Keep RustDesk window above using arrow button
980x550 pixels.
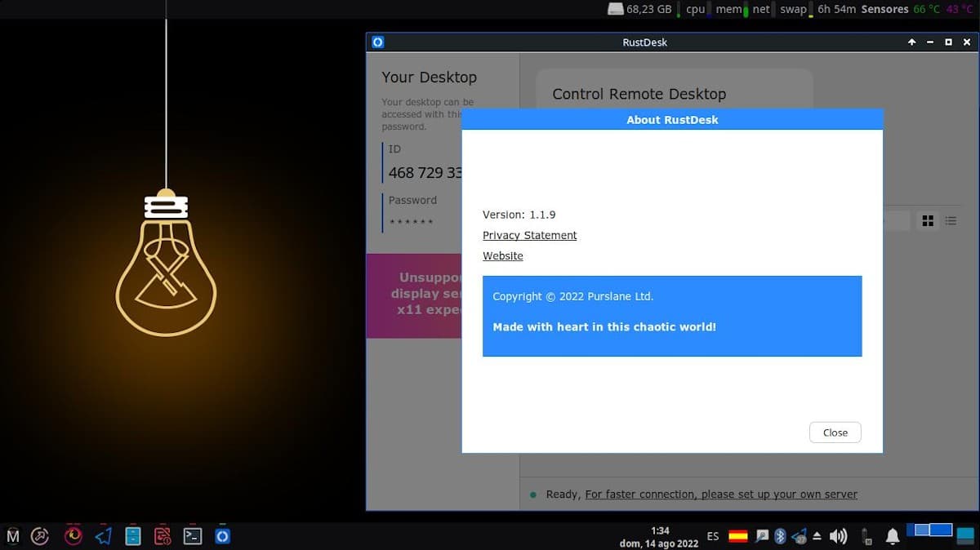(912, 42)
